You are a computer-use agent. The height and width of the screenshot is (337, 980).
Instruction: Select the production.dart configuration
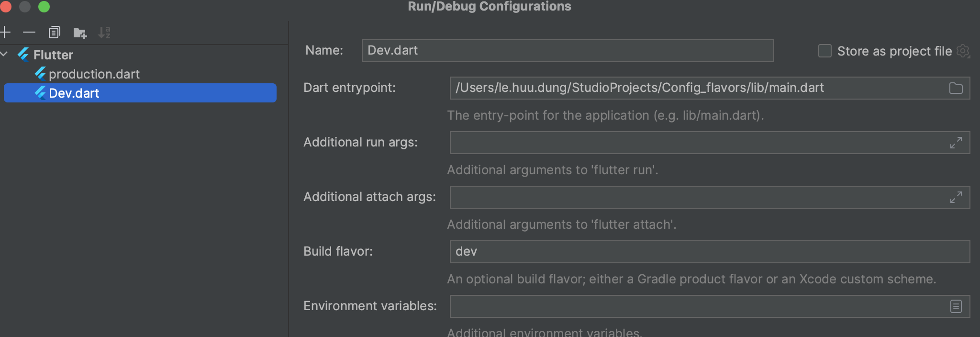pyautogui.click(x=94, y=74)
